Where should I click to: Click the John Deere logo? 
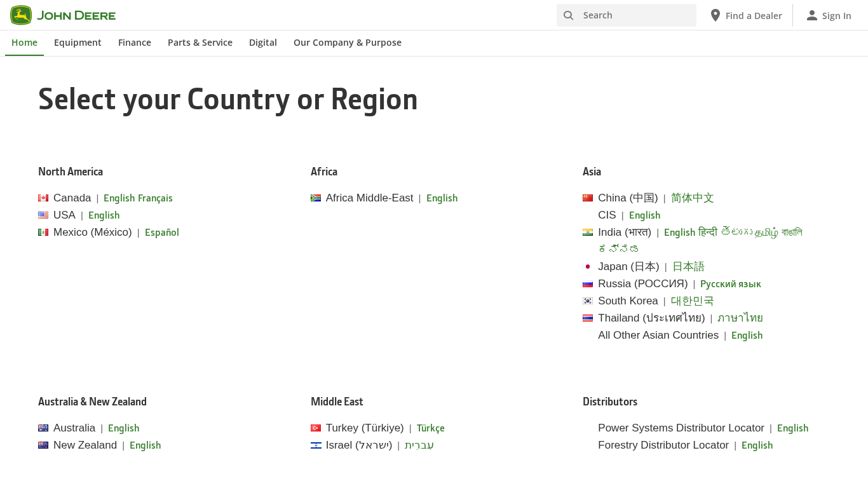tap(63, 15)
